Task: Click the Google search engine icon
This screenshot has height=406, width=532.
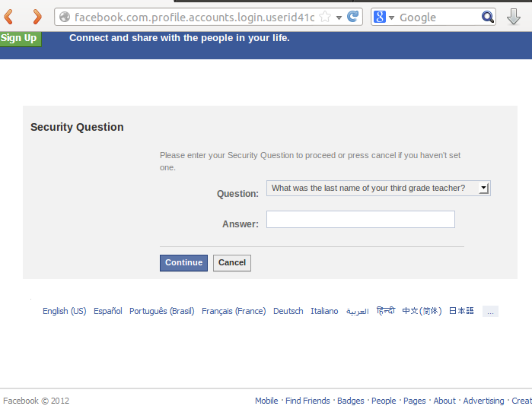Action: [x=381, y=17]
